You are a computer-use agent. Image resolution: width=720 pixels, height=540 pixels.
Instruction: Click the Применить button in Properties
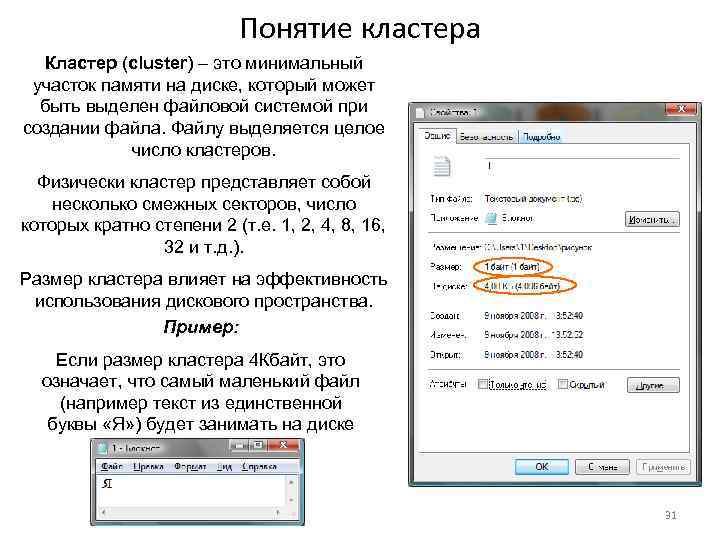point(663,467)
